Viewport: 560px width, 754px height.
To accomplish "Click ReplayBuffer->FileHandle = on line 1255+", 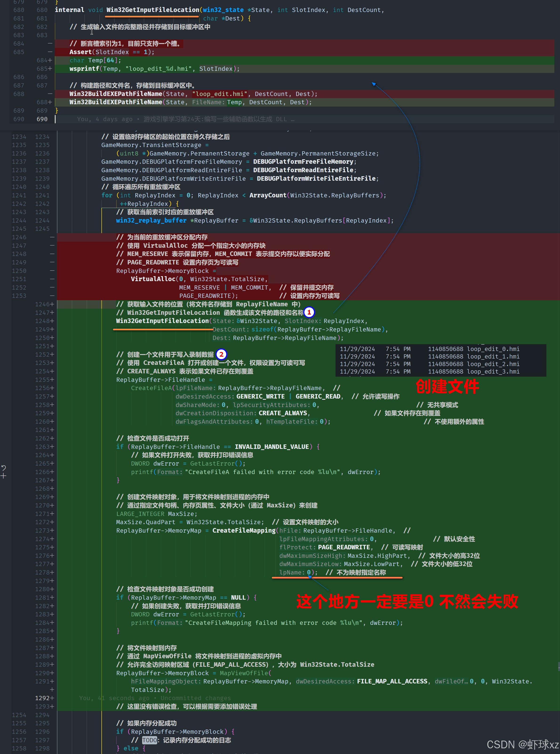I will (164, 380).
